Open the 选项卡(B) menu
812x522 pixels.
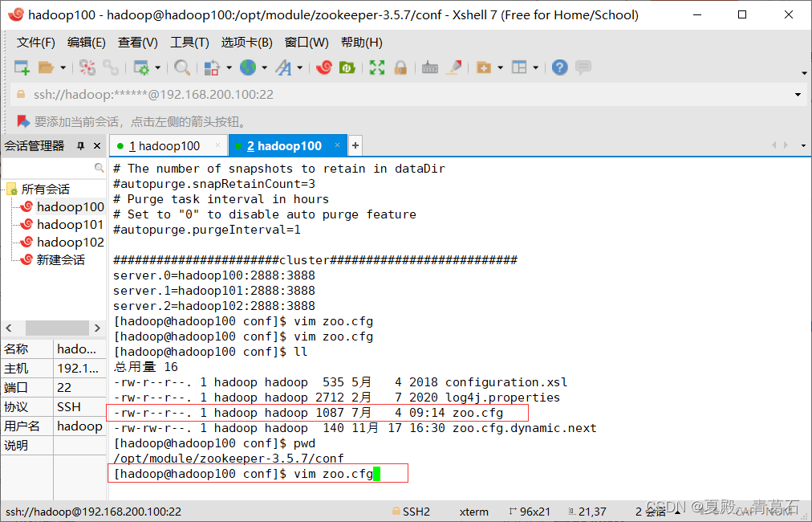247,43
